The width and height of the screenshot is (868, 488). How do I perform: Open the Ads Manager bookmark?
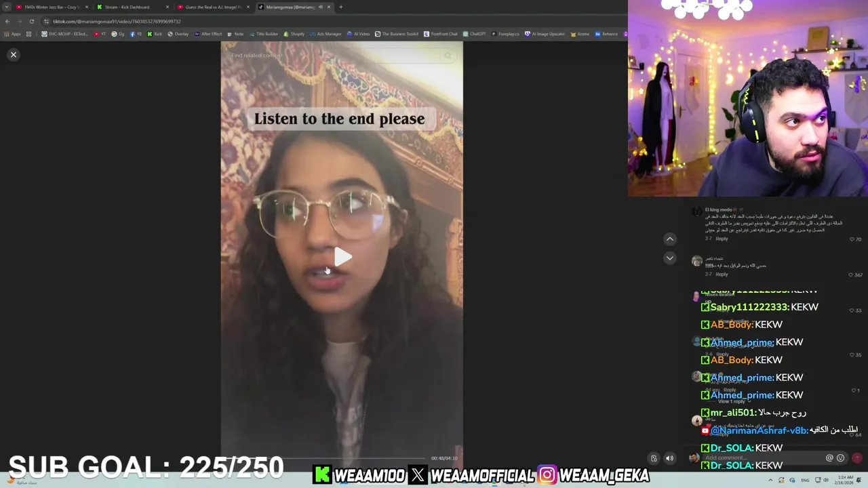click(325, 34)
